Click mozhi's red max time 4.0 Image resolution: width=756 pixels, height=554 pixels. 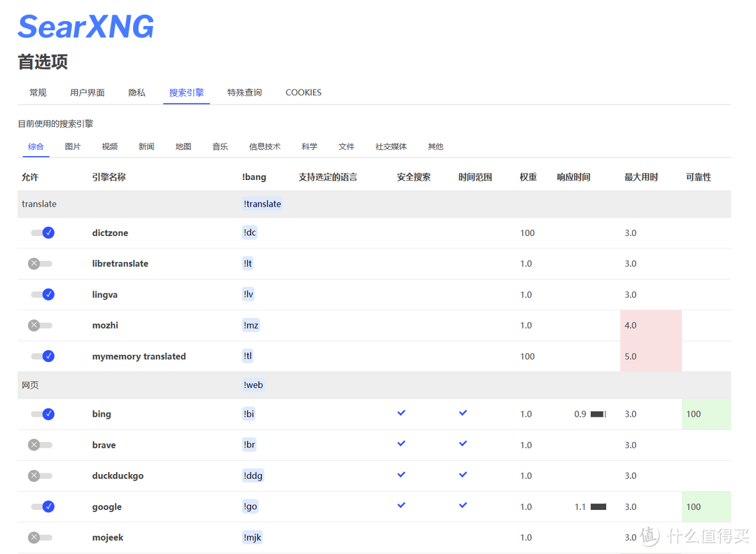[651, 325]
